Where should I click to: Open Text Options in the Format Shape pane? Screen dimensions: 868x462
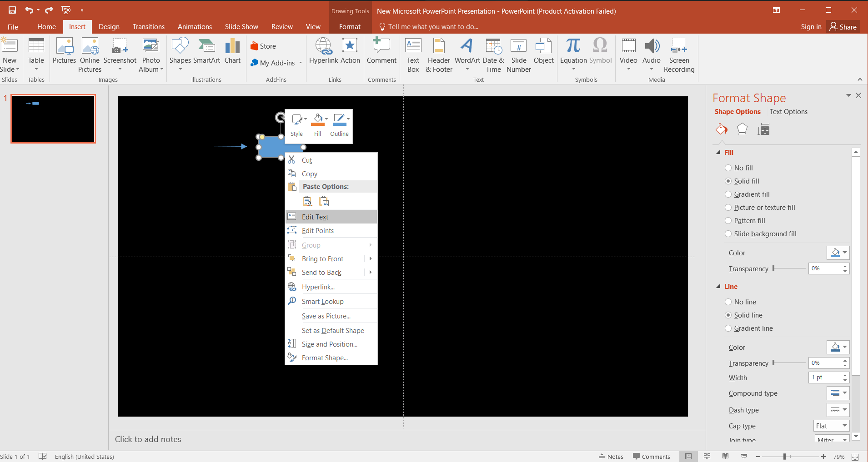coord(788,112)
